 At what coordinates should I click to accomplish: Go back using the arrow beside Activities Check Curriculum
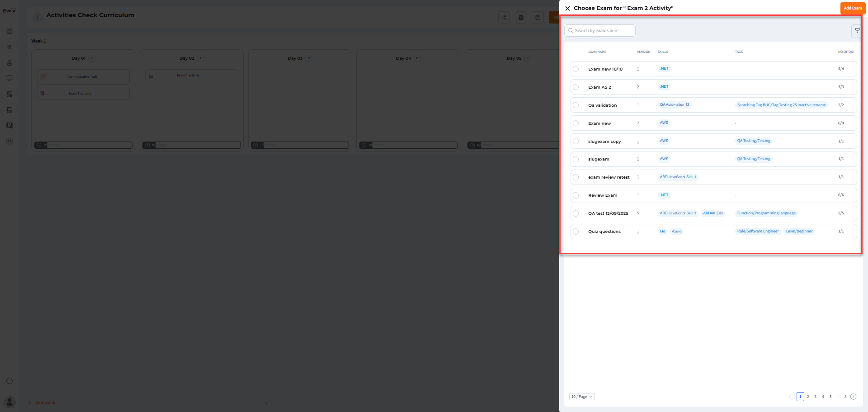[38, 17]
